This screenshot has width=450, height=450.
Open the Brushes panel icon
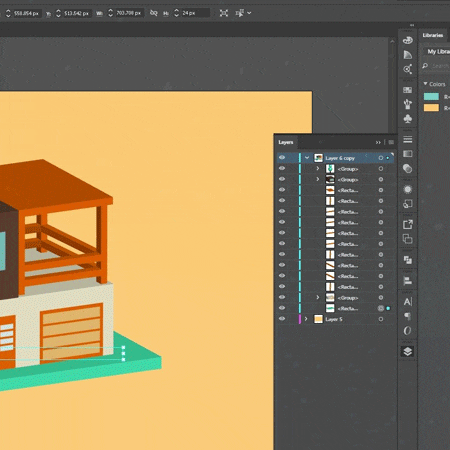click(x=407, y=104)
